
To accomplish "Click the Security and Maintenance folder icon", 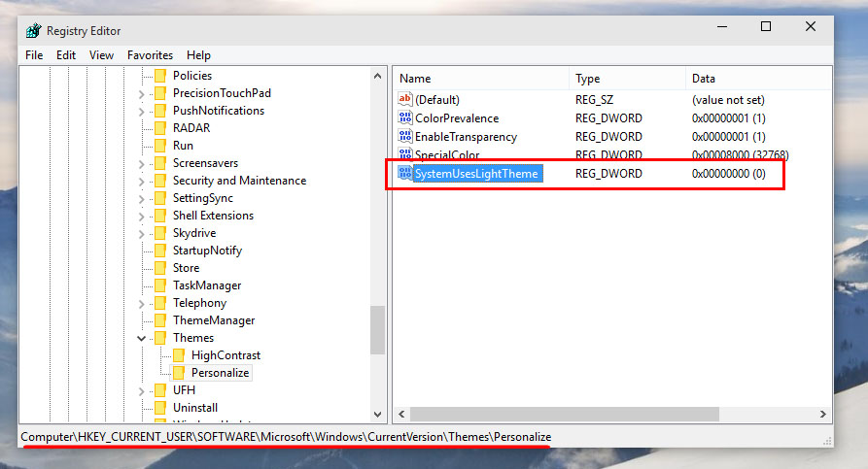I will tap(160, 181).
